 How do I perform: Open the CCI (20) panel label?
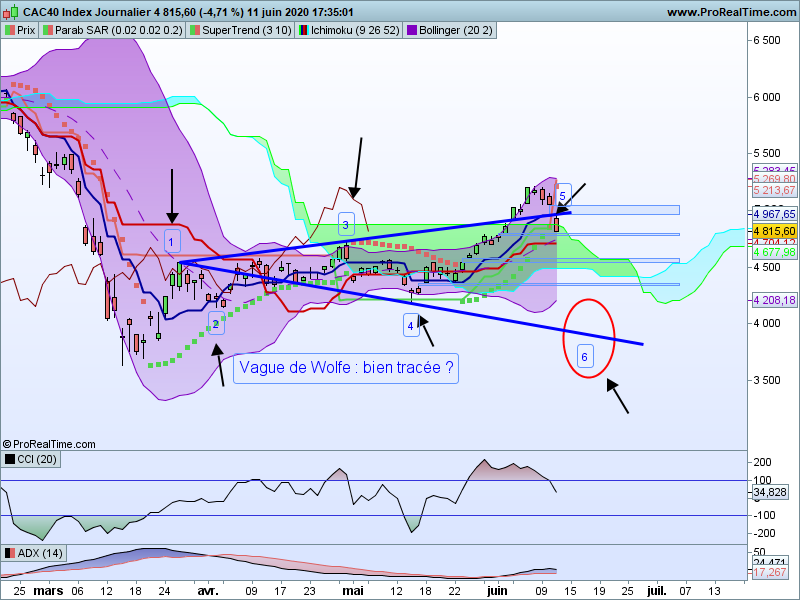(31, 459)
